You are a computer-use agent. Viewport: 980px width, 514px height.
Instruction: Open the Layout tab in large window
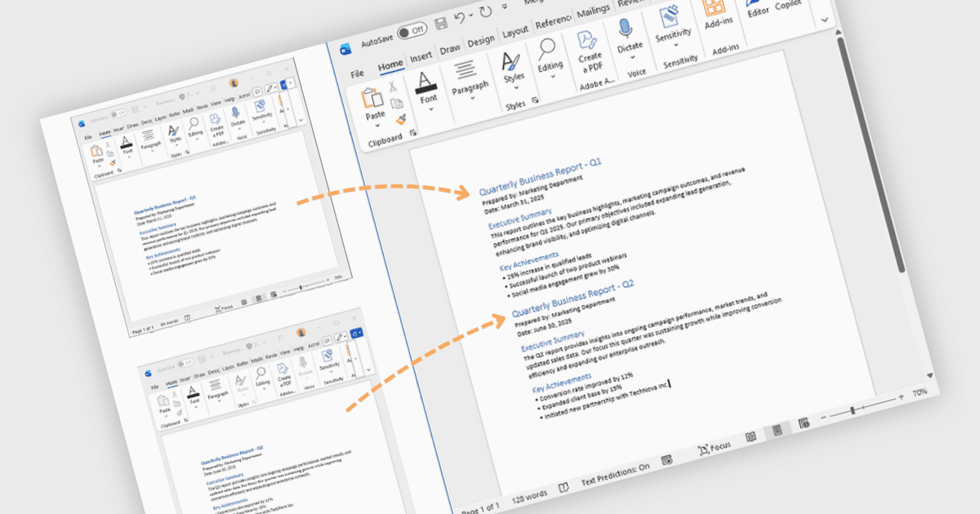click(515, 32)
